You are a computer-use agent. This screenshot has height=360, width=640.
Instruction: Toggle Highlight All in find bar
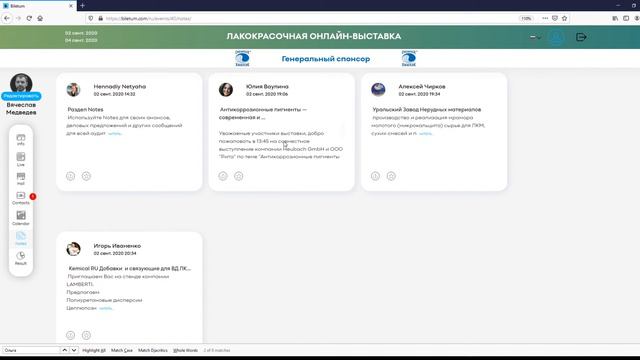[x=94, y=350]
